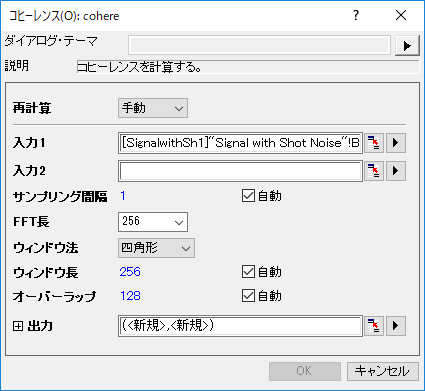Toggle 自動 checkbox for サンプリング間隔
Viewport: 425px width, 391px height.
(248, 196)
